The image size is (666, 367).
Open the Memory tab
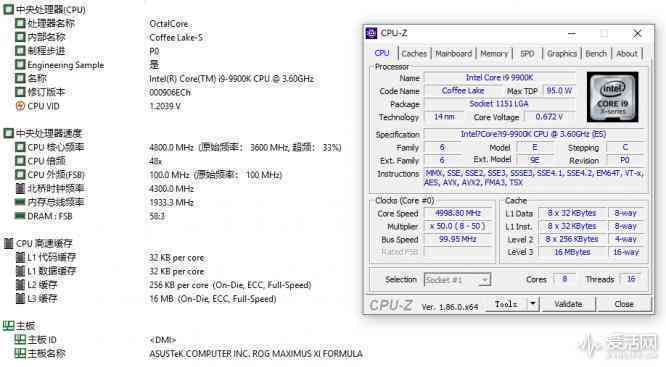[x=494, y=54]
